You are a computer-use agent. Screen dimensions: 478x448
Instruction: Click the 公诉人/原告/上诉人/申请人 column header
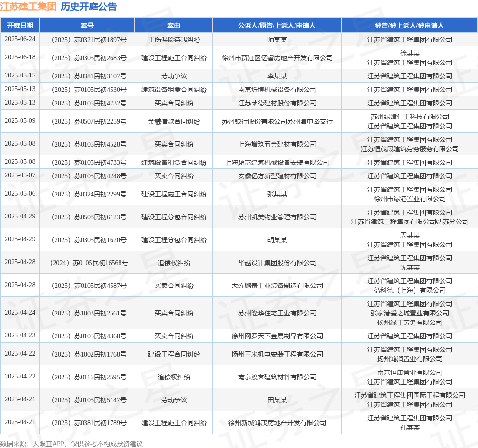coord(277,26)
